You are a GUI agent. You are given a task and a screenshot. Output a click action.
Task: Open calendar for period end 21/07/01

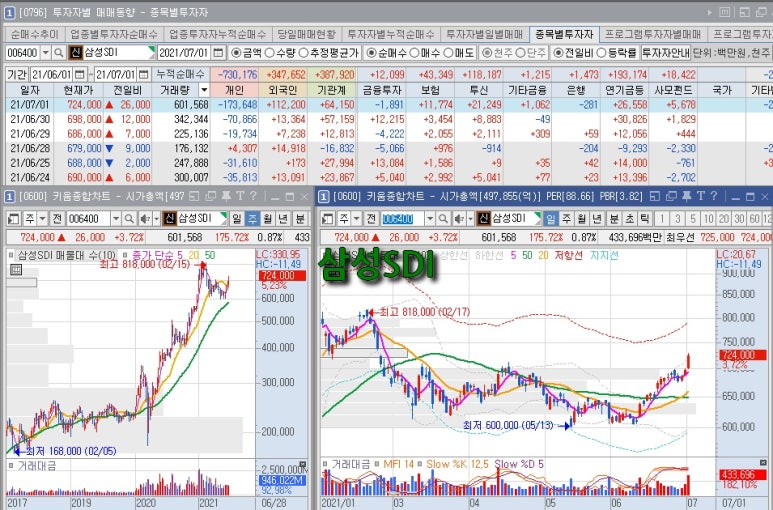(x=143, y=74)
